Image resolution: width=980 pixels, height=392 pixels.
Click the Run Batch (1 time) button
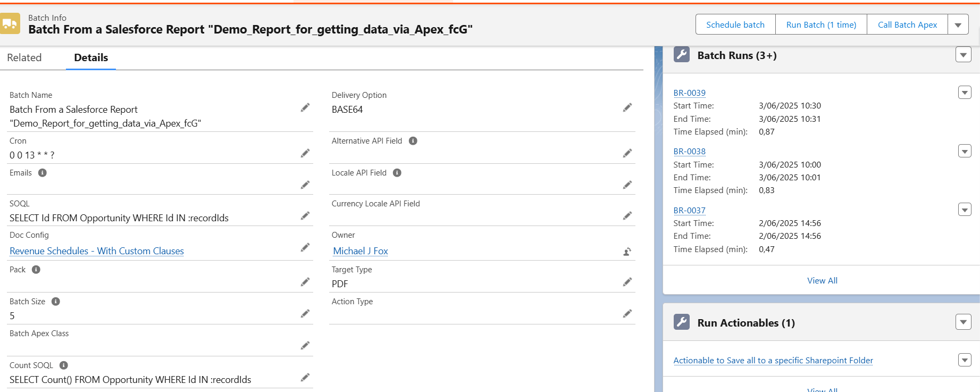point(821,24)
